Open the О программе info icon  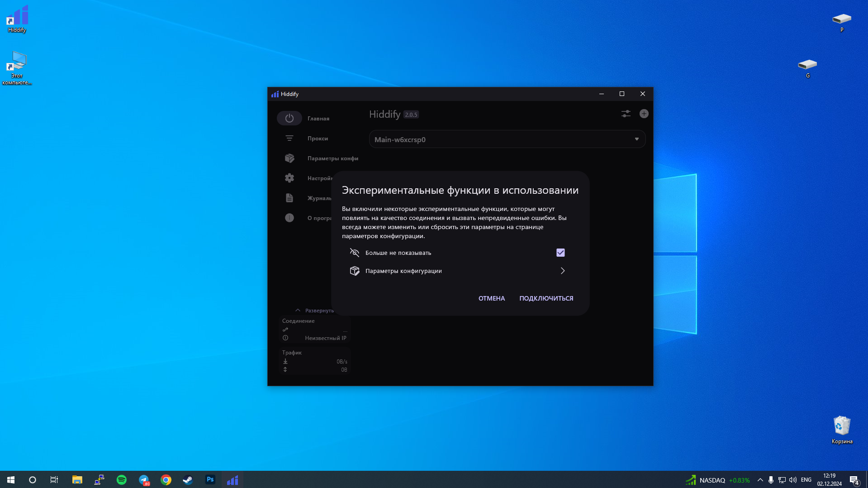289,218
